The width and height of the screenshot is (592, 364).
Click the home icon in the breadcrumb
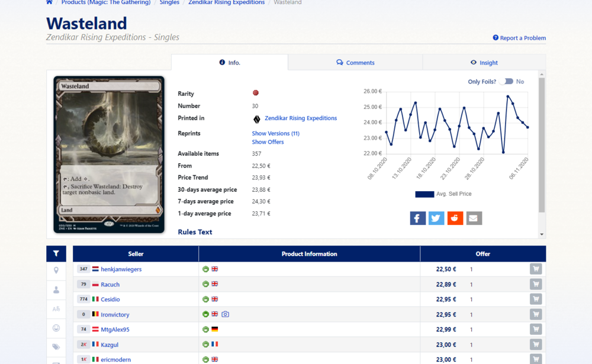[49, 2]
